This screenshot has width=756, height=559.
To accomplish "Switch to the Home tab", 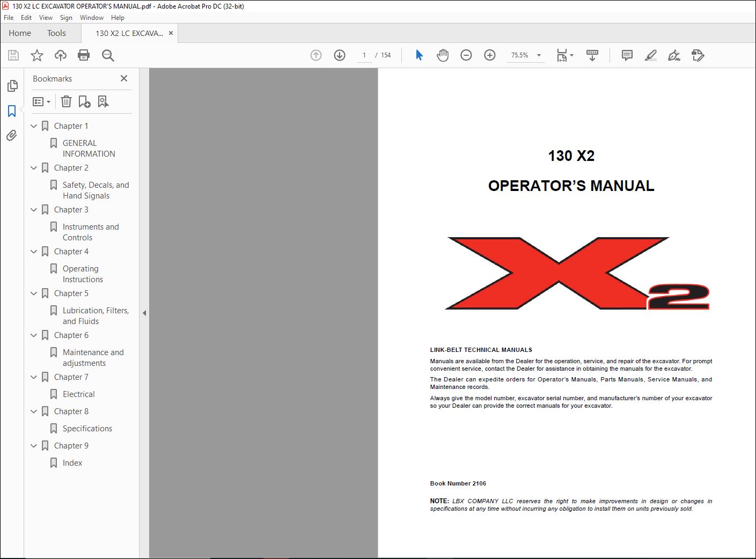I will click(x=20, y=33).
